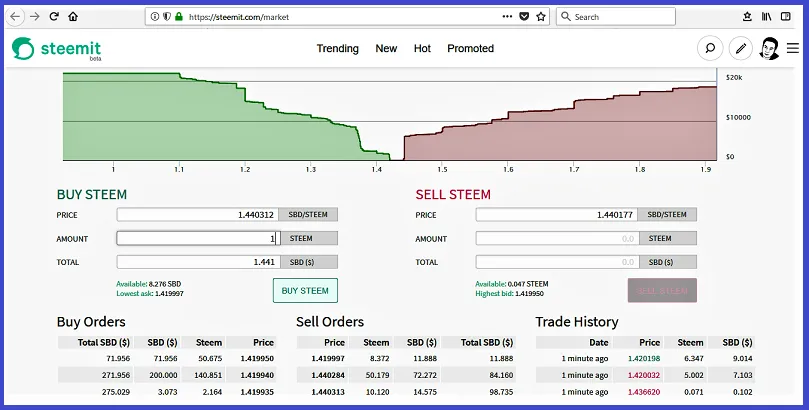Viewport: 809px width, 410px height.
Task: Click buy order price 1.419935
Action: (257, 392)
